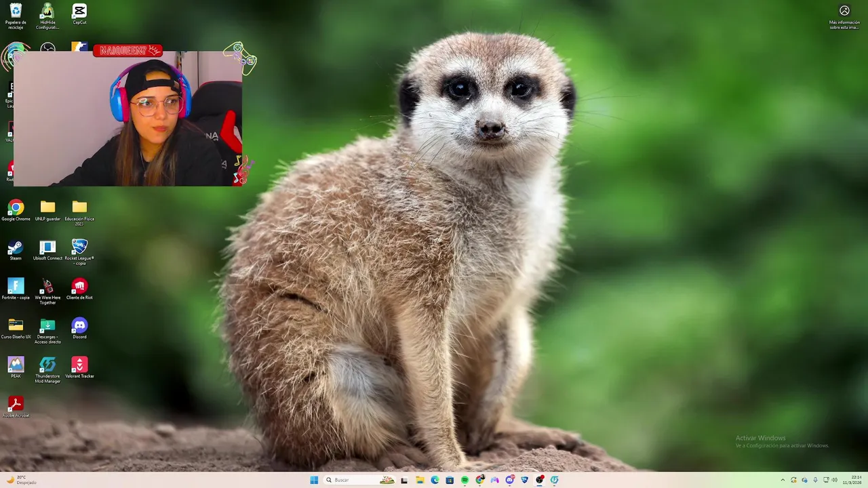Launch Microsoft Edge from the taskbar

point(435,480)
